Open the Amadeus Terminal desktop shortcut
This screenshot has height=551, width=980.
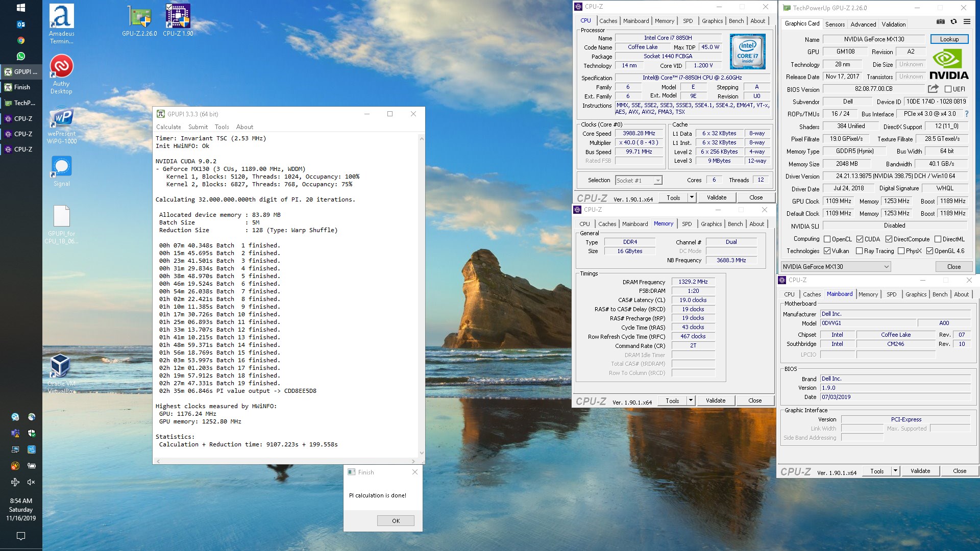[x=61, y=24]
